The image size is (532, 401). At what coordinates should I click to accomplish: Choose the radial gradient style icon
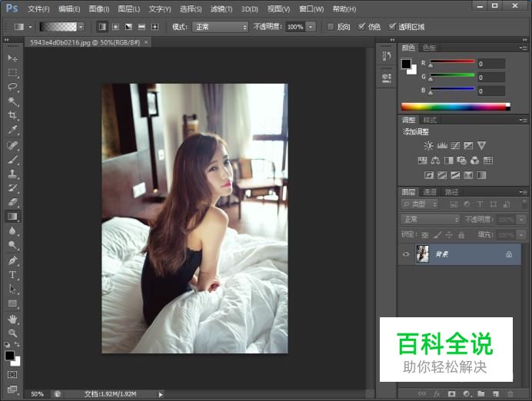coord(115,26)
